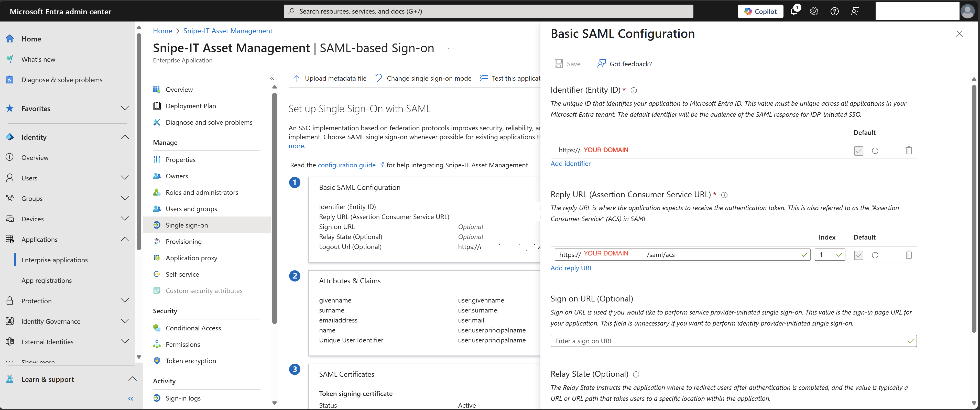Open Enterprise applications in sidebar
Viewport: 980px width, 410px height.
pyautogui.click(x=55, y=260)
